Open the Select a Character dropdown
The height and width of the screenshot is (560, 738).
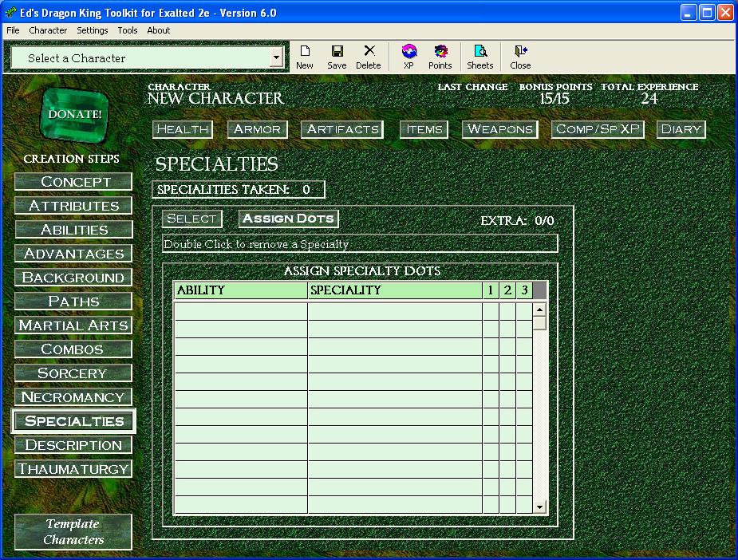[x=276, y=58]
